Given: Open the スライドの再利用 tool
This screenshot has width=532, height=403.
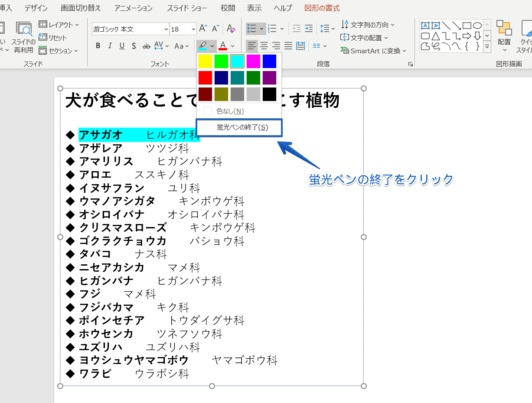Looking at the screenshot, I should tap(24, 37).
